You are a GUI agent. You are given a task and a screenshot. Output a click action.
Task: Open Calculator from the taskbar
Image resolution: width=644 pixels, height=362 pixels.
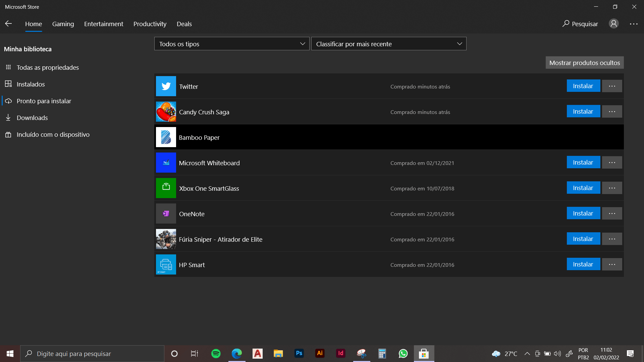(x=382, y=354)
